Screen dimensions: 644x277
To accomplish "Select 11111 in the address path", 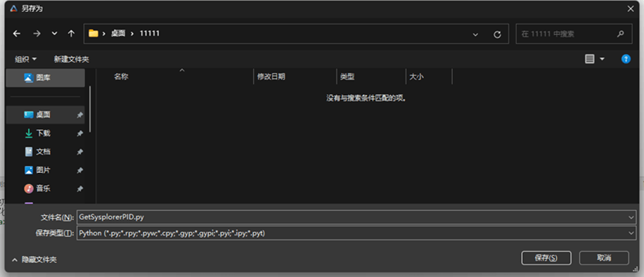I will click(150, 34).
